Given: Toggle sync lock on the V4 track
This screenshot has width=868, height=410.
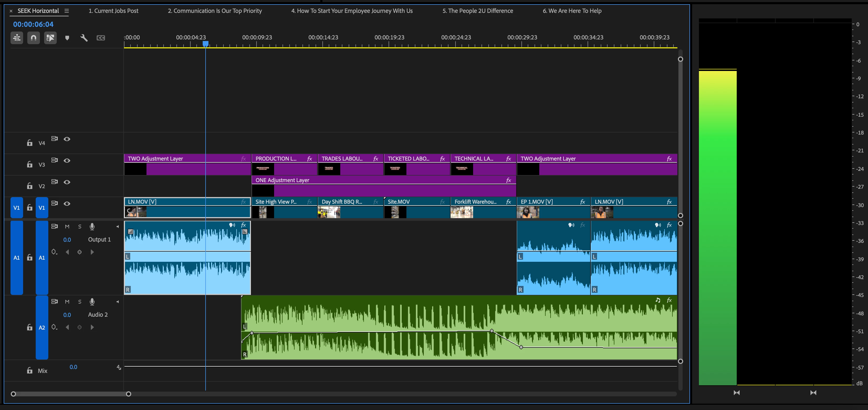Looking at the screenshot, I should [x=54, y=139].
